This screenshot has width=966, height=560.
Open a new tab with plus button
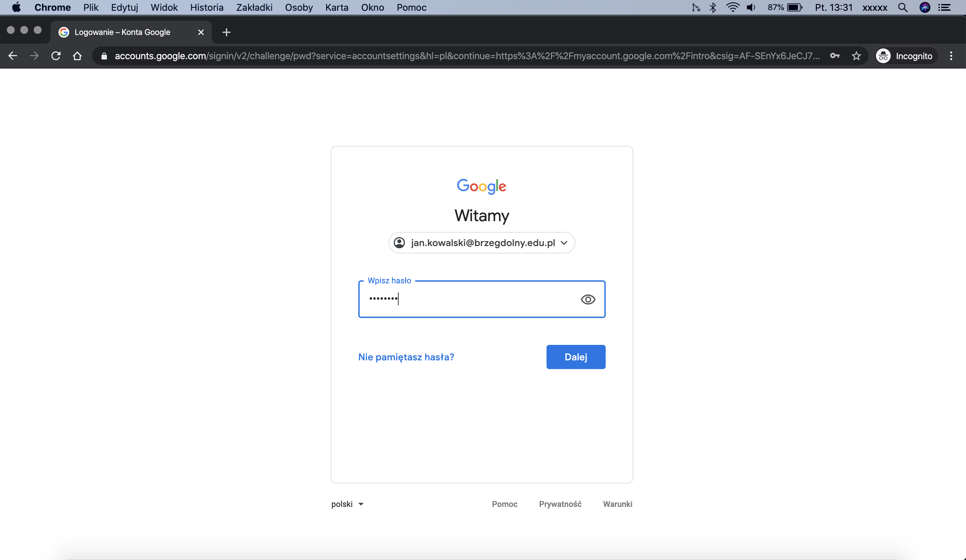[x=227, y=32]
